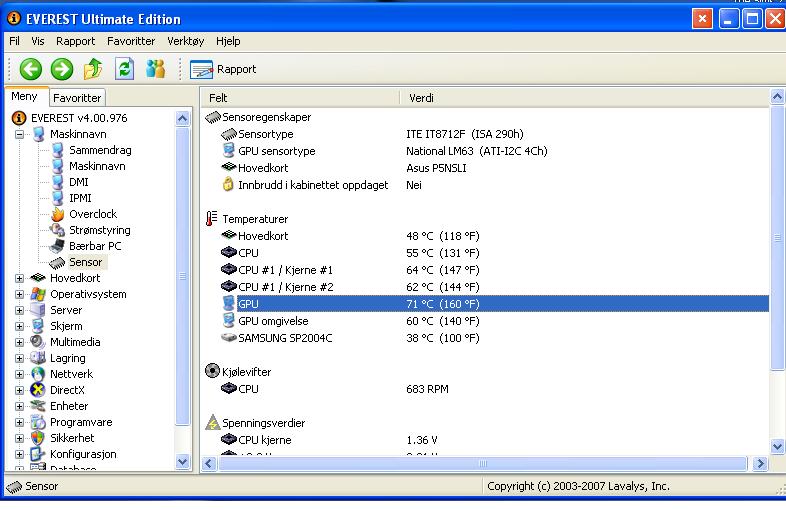Expand the Skjerm tree node
Image resolution: width=786 pixels, height=510 pixels.
coord(19,326)
